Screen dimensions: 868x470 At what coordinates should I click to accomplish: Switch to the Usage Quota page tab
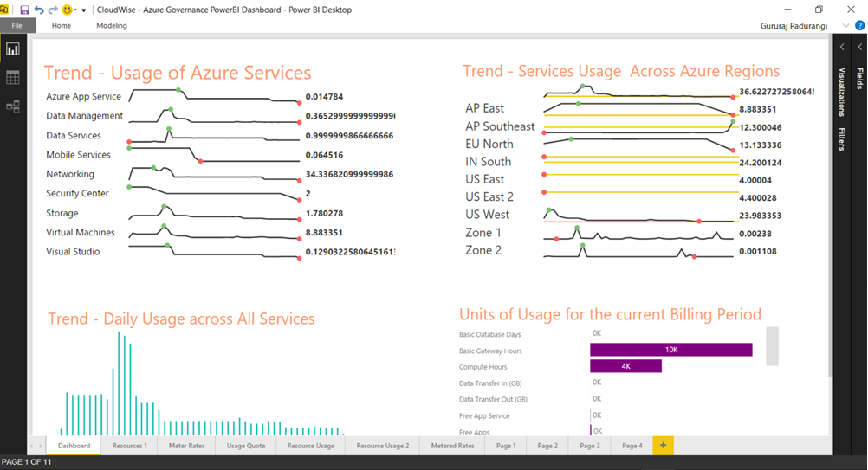pos(246,446)
